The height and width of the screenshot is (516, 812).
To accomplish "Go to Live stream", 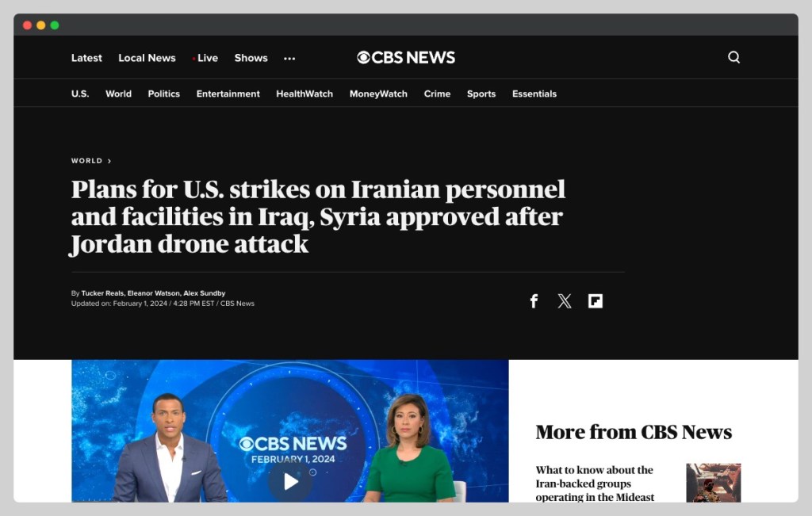I will point(205,58).
